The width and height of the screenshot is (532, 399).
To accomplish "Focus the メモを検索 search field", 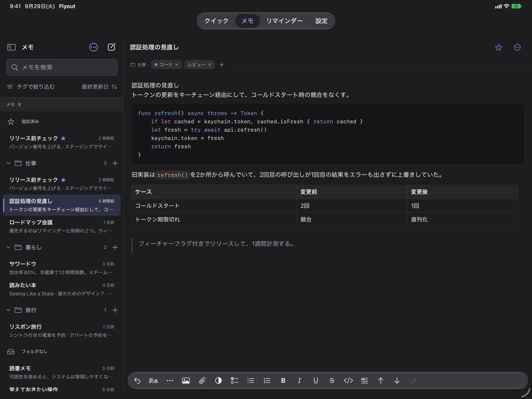I will [x=62, y=67].
